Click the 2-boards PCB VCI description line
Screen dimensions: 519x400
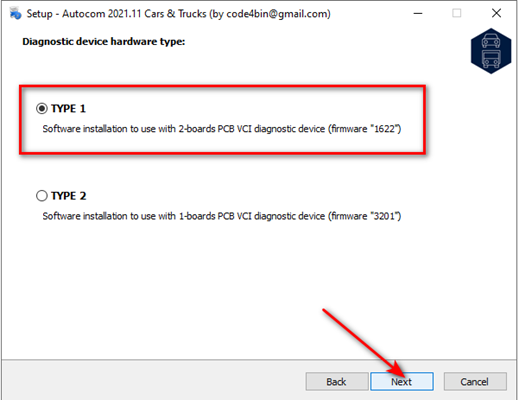coord(222,129)
